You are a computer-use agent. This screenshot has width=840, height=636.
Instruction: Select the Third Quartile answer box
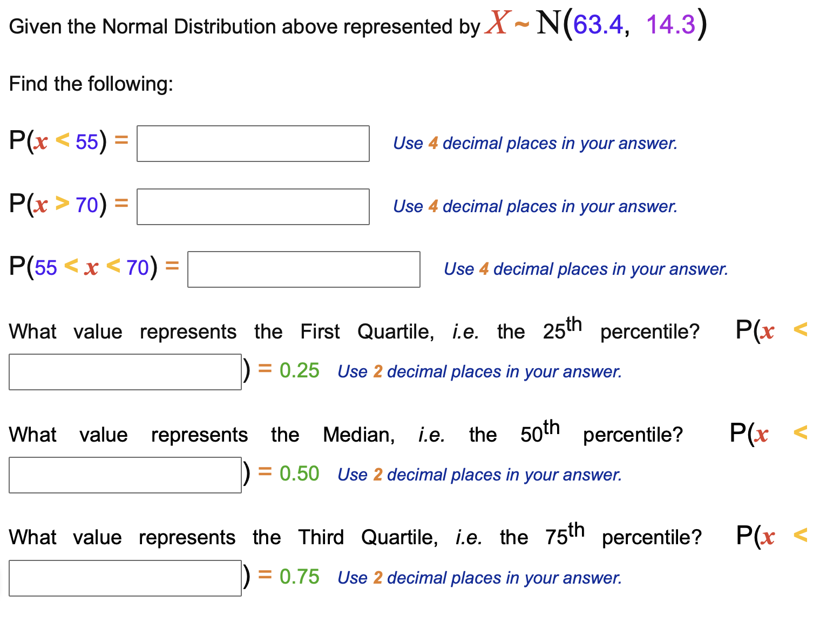[x=125, y=578]
